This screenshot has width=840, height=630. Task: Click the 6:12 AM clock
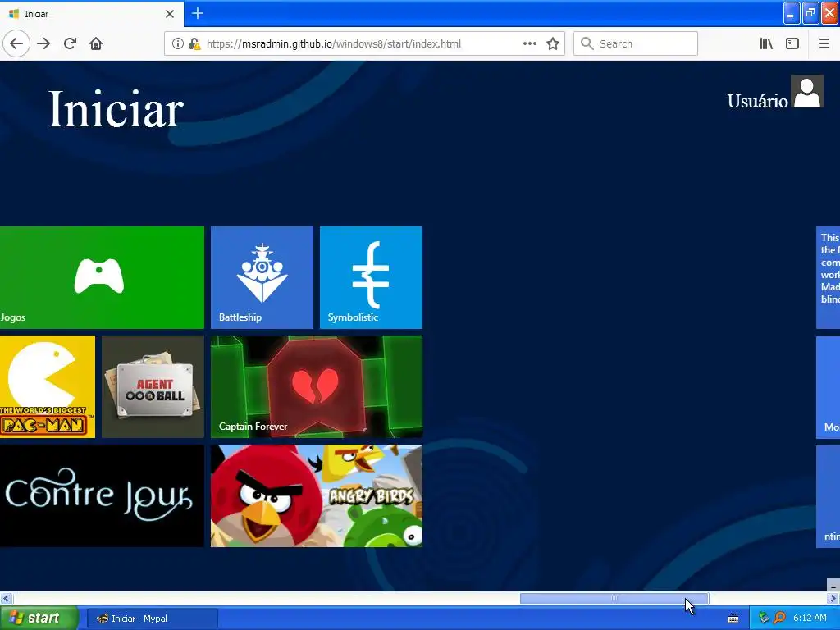coord(810,619)
